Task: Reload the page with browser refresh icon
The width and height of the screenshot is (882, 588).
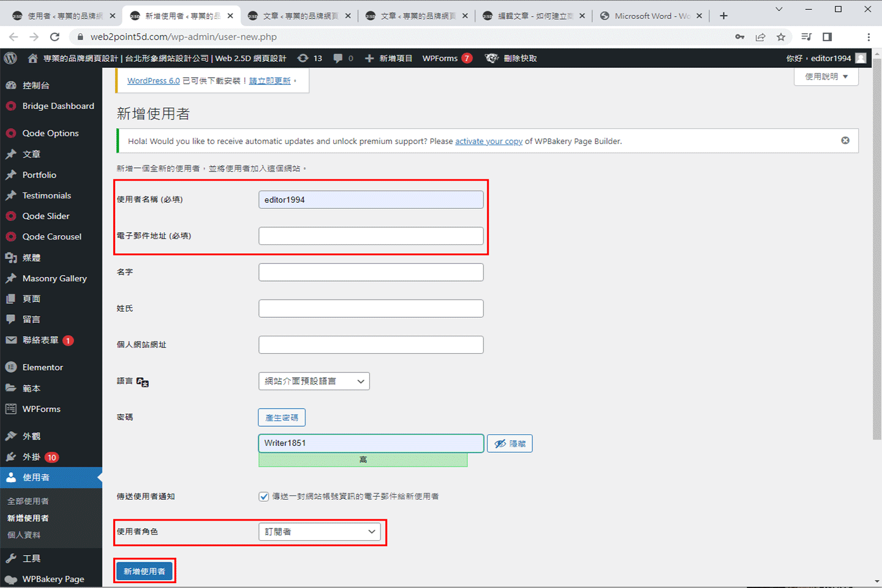Action: coord(55,37)
